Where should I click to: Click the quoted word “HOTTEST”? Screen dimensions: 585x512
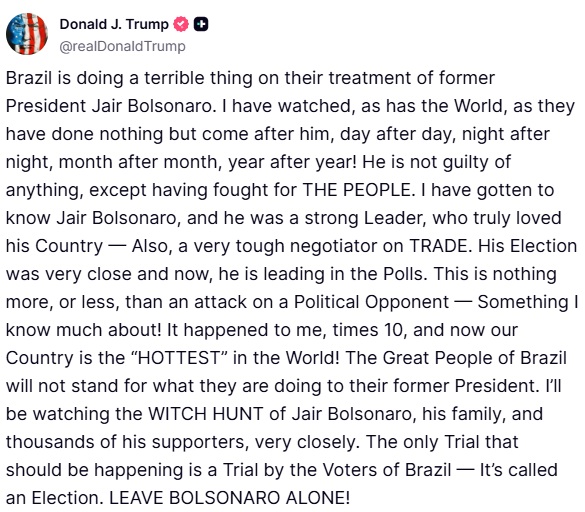pyautogui.click(x=180, y=358)
